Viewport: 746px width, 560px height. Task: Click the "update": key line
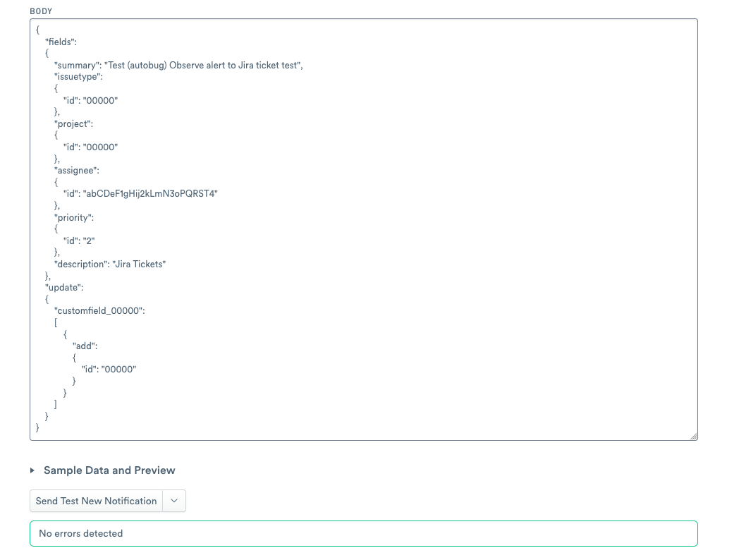click(x=64, y=287)
